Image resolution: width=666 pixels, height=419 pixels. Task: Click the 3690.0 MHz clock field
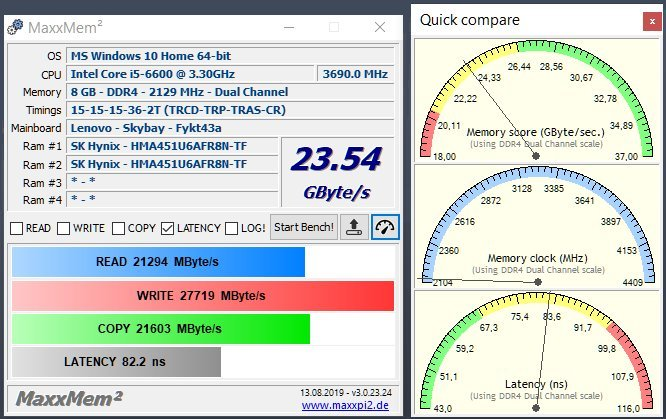click(355, 74)
